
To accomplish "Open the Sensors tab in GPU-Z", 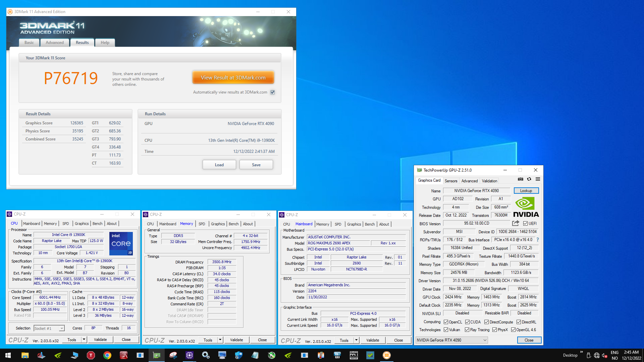I will 451,181.
